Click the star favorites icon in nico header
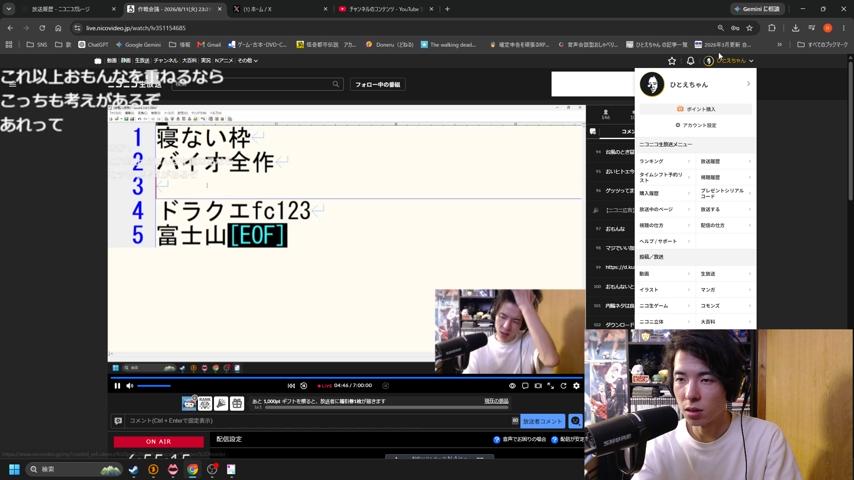This screenshot has width=854, height=480. (672, 61)
